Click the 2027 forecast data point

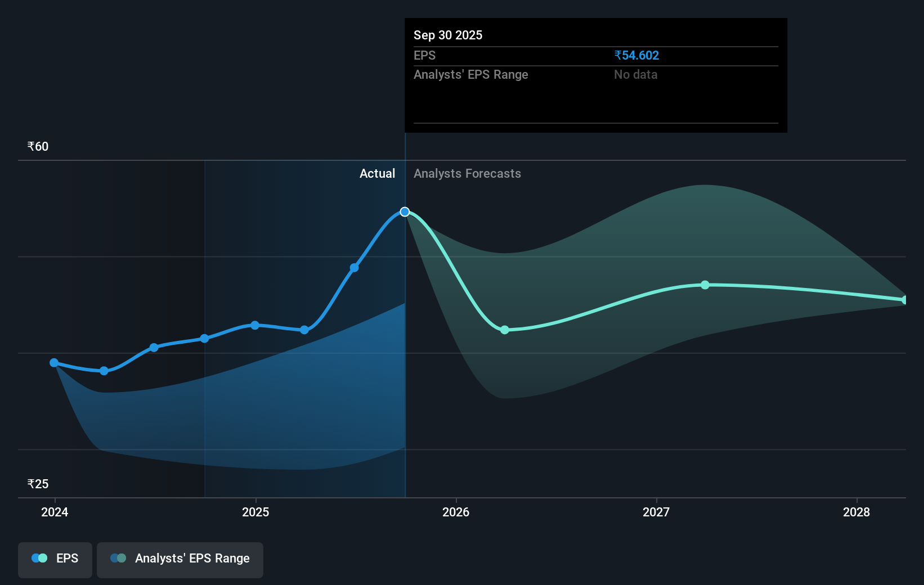point(705,286)
